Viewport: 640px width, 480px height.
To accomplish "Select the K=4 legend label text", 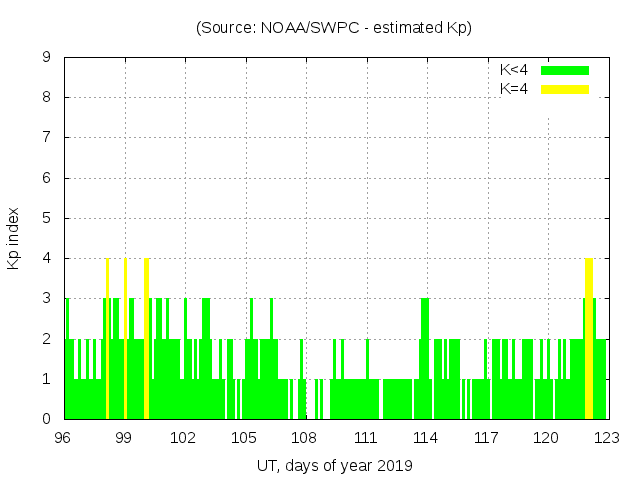I will coord(513,89).
